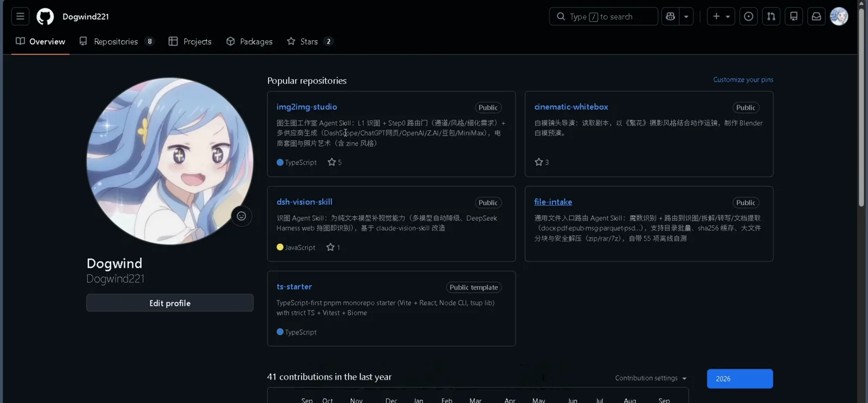Open the hamburger navigation menu
This screenshot has width=868, height=403.
pos(20,16)
